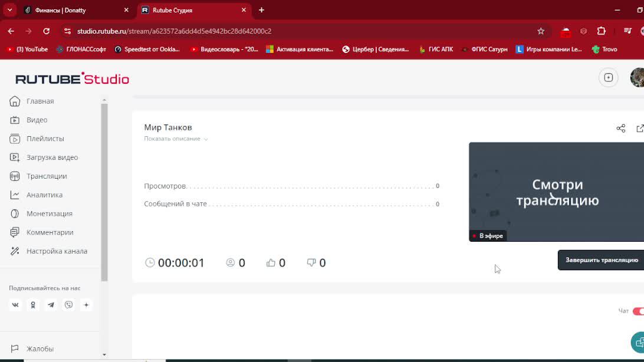Click the browser reload button
Image resolution: width=644 pixels, height=362 pixels.
(47, 31)
